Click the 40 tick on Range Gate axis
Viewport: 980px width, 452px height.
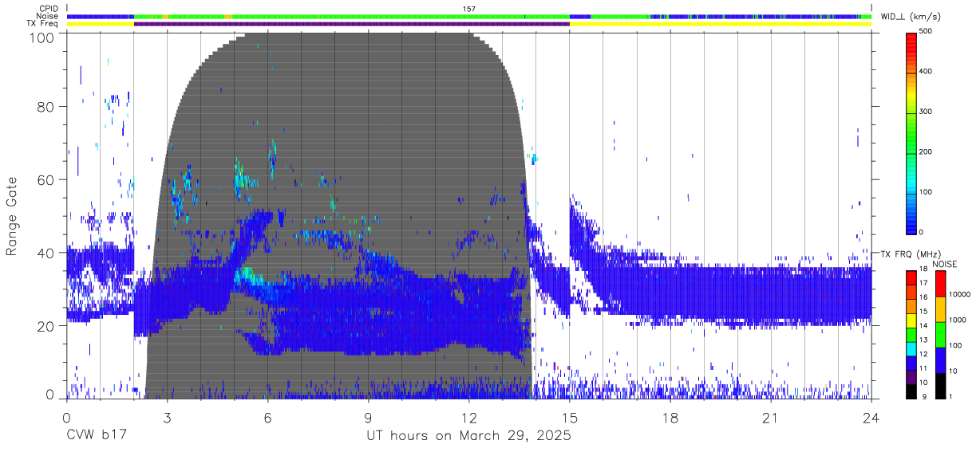pos(47,253)
